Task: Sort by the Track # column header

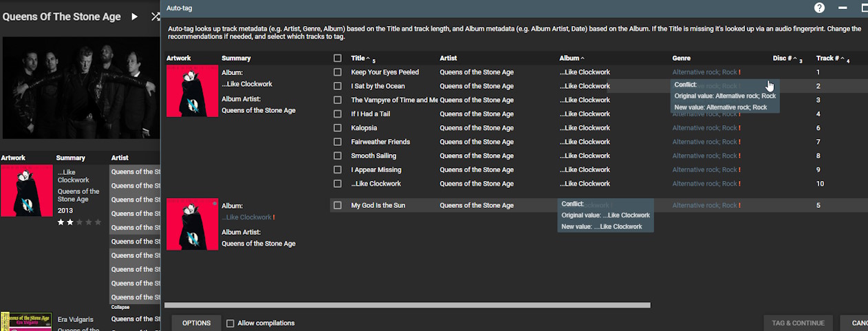Action: pyautogui.click(x=827, y=58)
